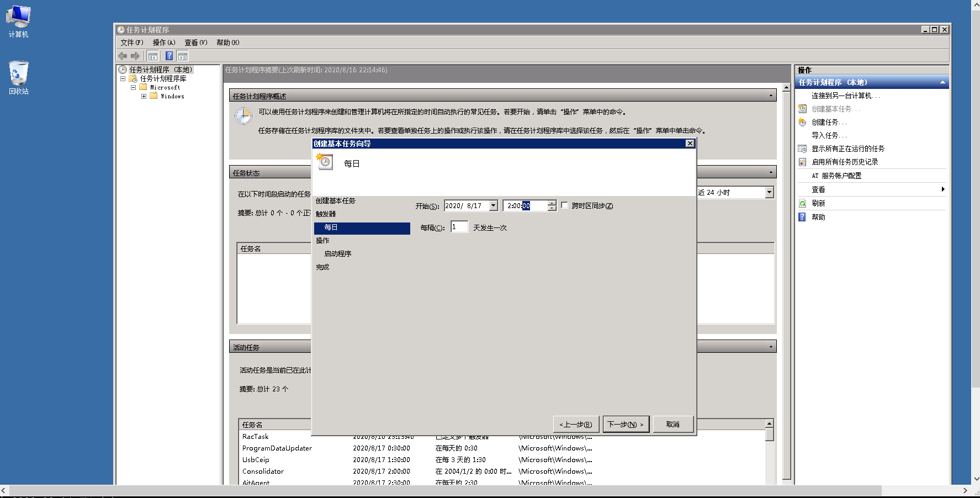This screenshot has width=980, height=498.
Task: Click Refresh (刷新) action text
Action: coord(818,203)
